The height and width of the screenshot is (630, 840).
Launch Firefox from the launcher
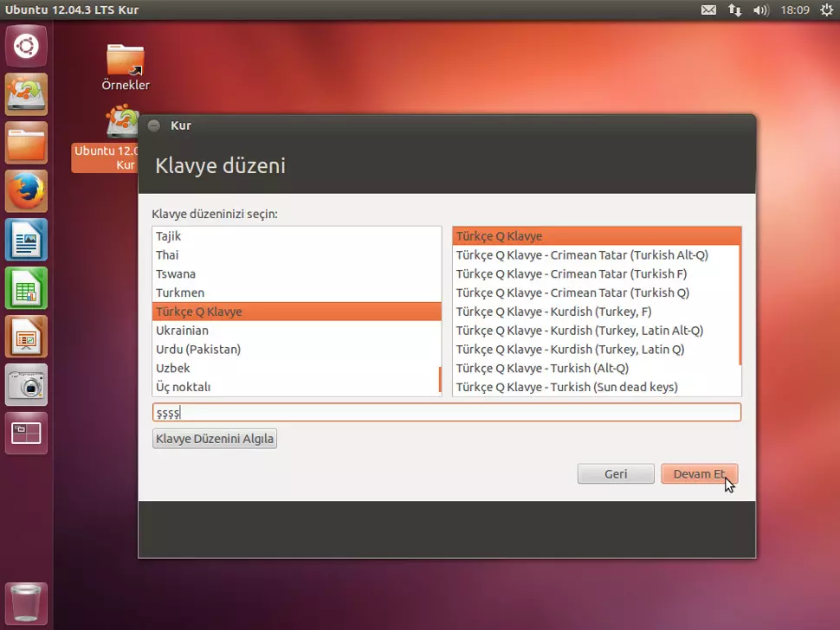click(26, 191)
